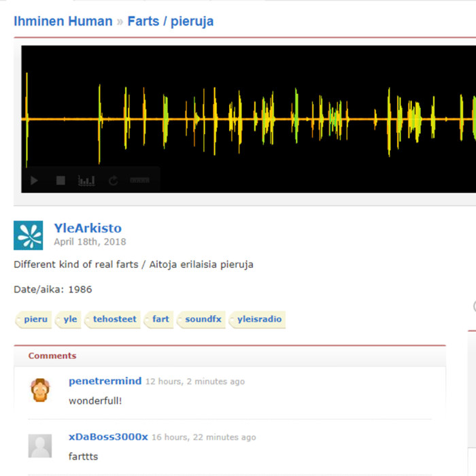Click xDaBoss3000x's default avatar
Image resolution: width=476 pixels, height=476 pixels.
tap(40, 446)
